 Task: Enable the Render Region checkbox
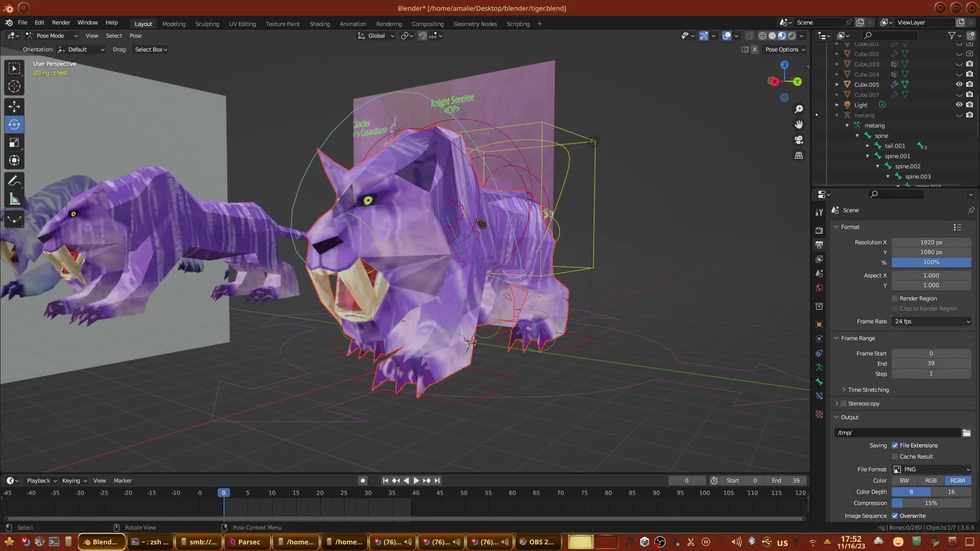895,298
